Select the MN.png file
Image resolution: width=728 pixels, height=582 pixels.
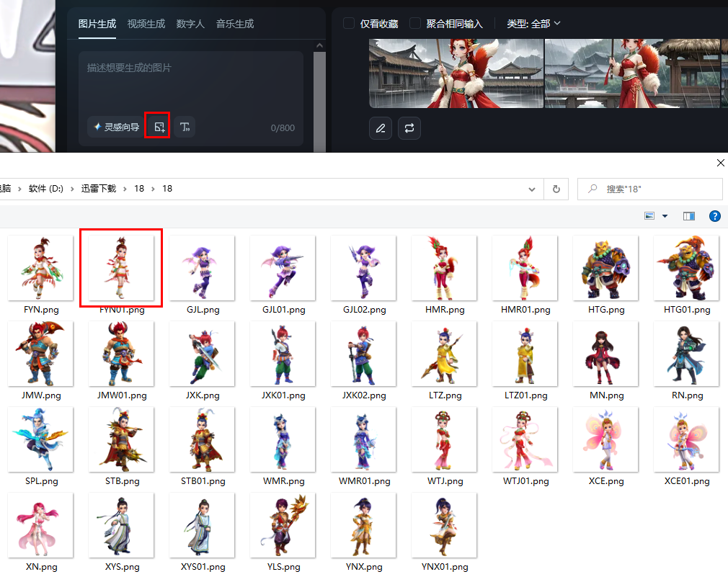(606, 361)
